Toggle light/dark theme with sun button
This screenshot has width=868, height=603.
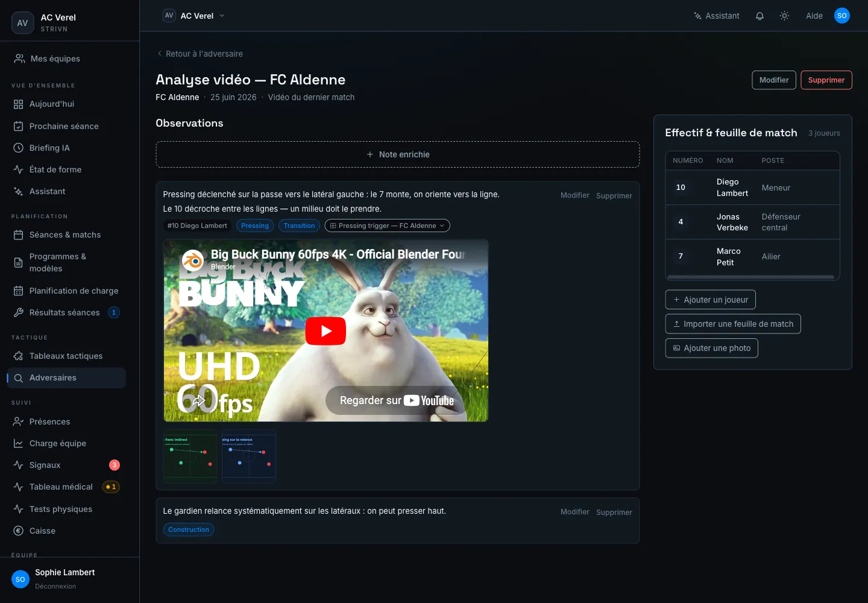click(784, 16)
